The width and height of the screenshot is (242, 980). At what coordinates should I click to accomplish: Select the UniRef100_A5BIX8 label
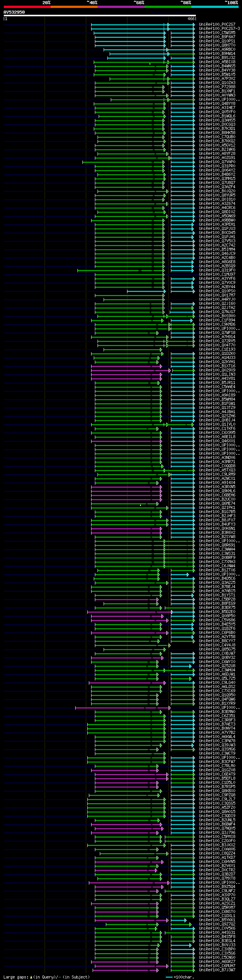(217, 62)
